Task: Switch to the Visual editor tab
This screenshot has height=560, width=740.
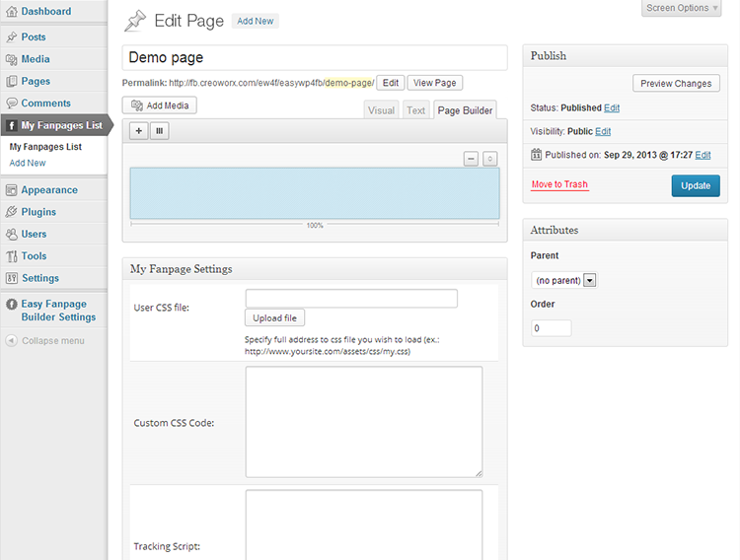Action: tap(381, 109)
